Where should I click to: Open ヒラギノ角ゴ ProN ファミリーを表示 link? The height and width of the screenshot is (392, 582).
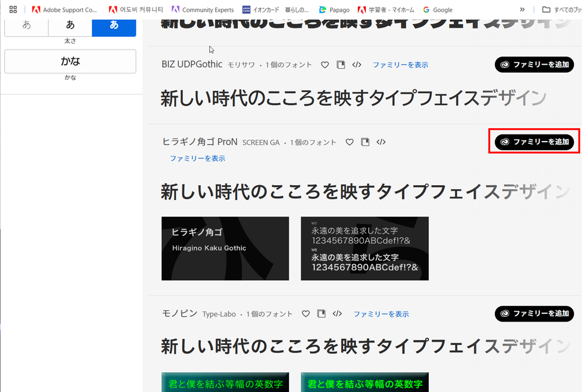point(197,158)
